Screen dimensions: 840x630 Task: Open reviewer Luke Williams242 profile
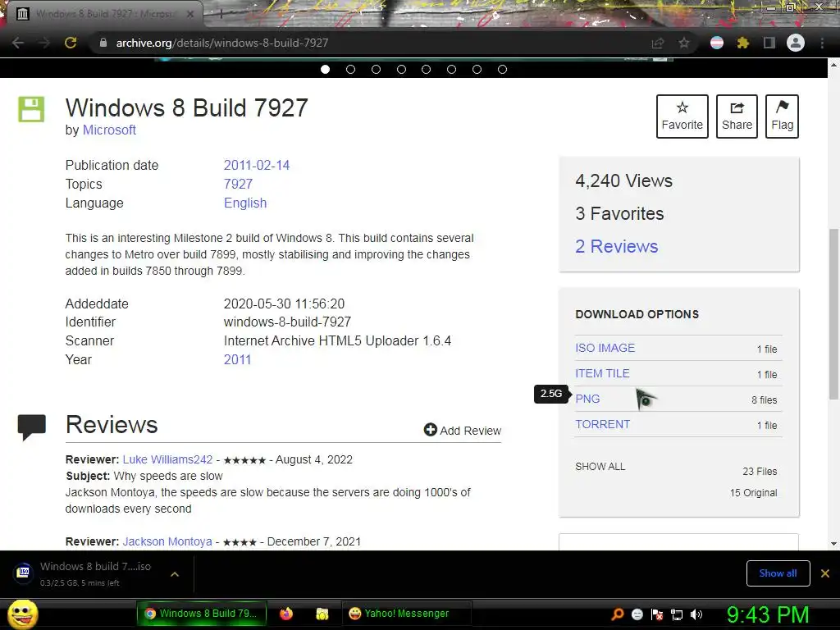[167, 459]
